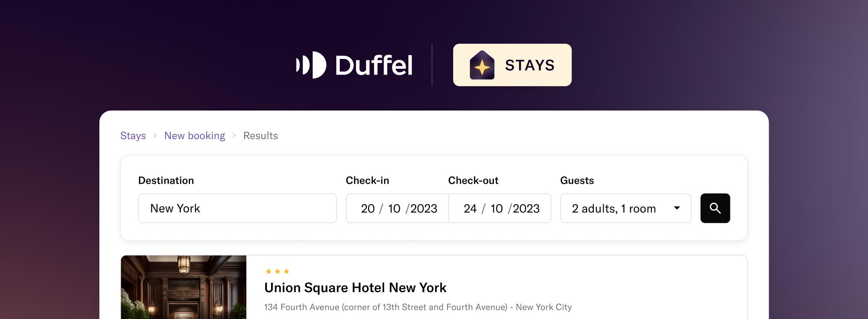The height and width of the screenshot is (319, 868).
Task: Select the check-in year 2023
Action: [x=424, y=208]
